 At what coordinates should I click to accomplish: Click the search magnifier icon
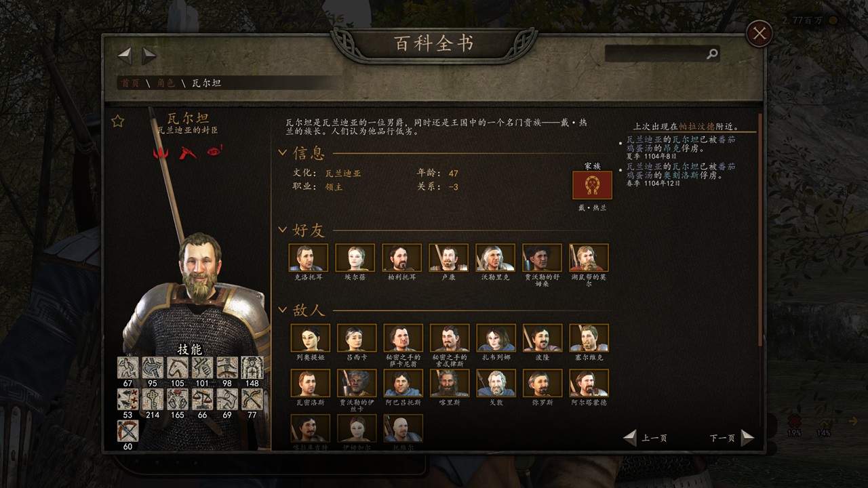(x=712, y=54)
